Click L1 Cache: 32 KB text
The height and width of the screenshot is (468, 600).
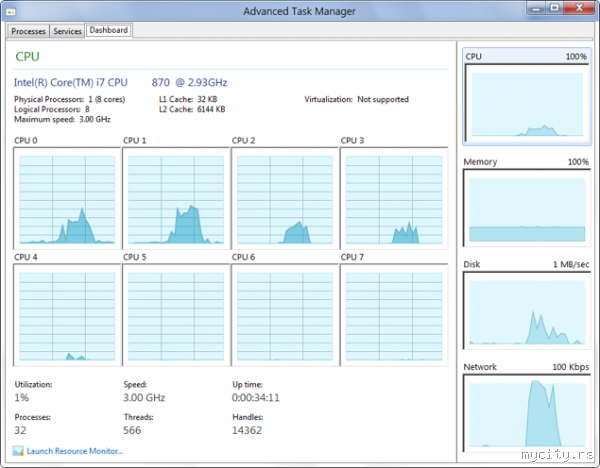[188, 99]
